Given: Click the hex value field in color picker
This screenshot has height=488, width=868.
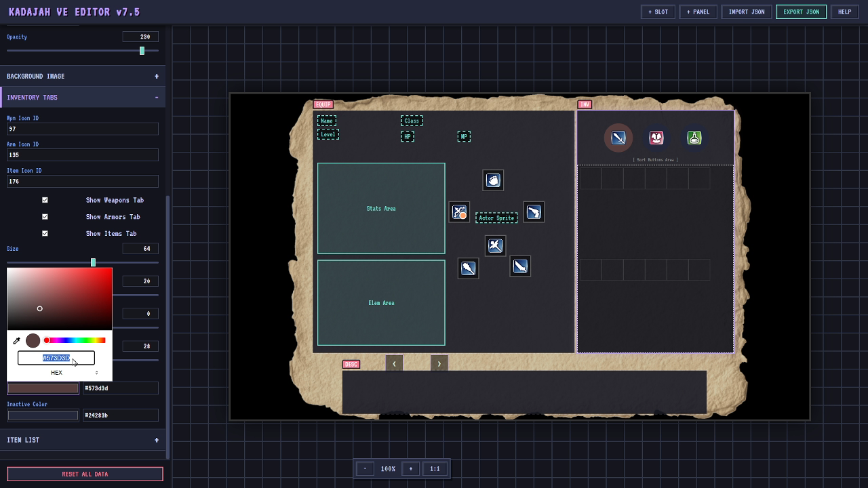Looking at the screenshot, I should [56, 358].
